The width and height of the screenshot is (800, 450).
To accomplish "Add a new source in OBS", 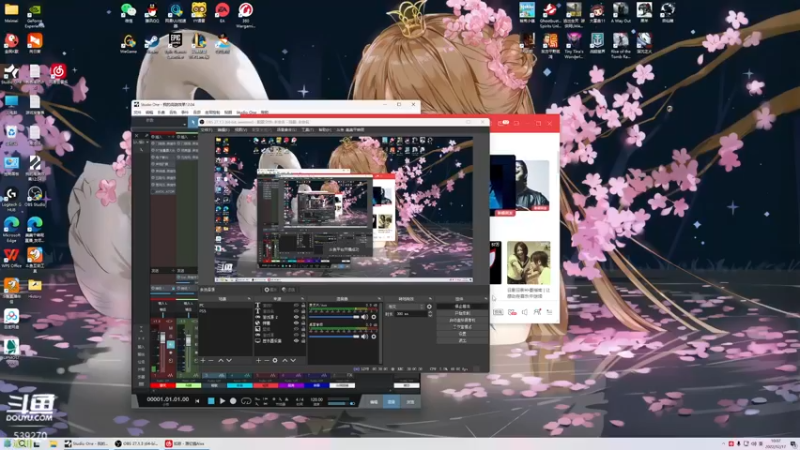I will point(259,360).
